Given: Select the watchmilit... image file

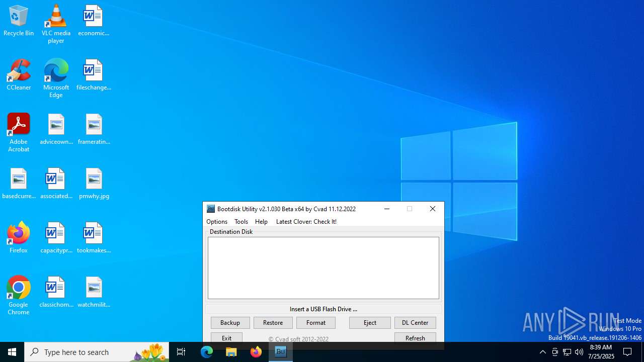Looking at the screenshot, I should [94, 292].
